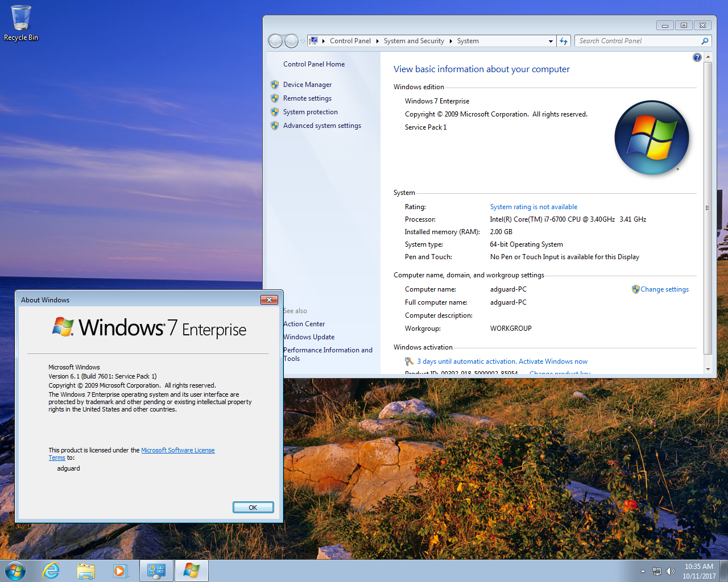728x582 pixels.
Task: Click the shield icon beside Advanced system settings
Action: click(275, 126)
